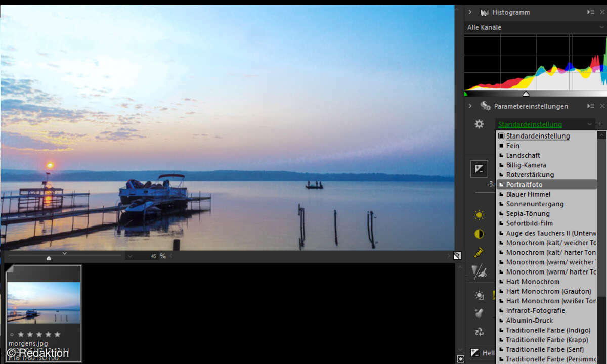The image size is (607, 364).
Task: Close the Histogramm panel
Action: pyautogui.click(x=602, y=12)
